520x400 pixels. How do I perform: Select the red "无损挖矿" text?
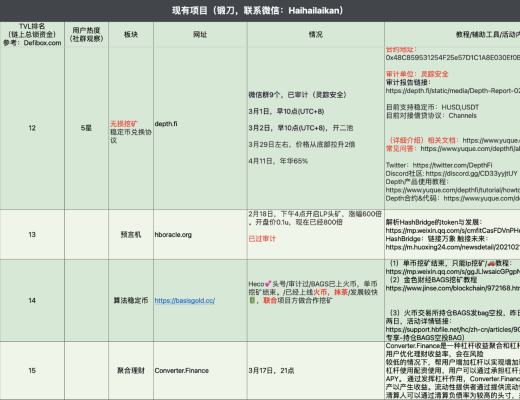(x=124, y=124)
